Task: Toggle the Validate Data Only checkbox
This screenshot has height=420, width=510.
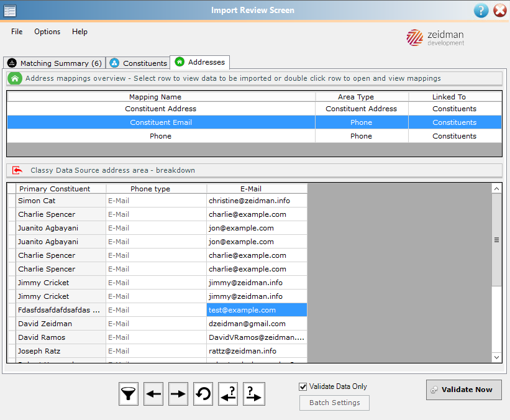Action: coord(303,386)
